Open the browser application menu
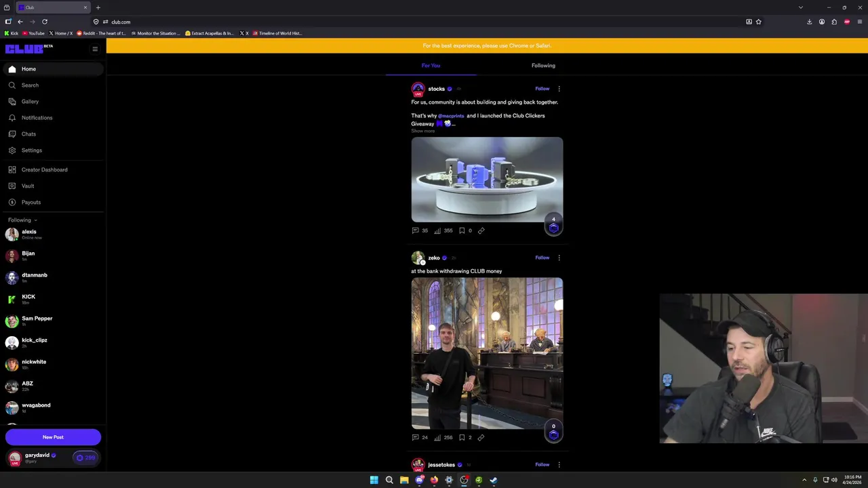 (859, 22)
